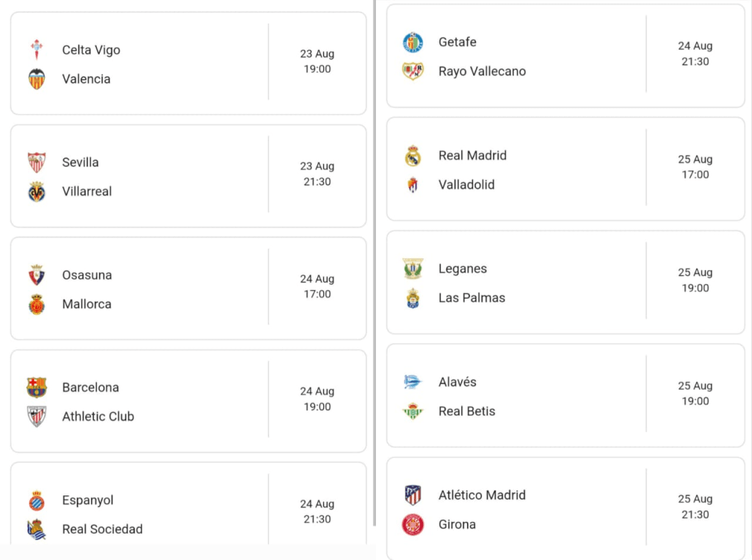Select Leganes match 25 Aug 19:00 time
The width and height of the screenshot is (752, 560).
point(695,280)
